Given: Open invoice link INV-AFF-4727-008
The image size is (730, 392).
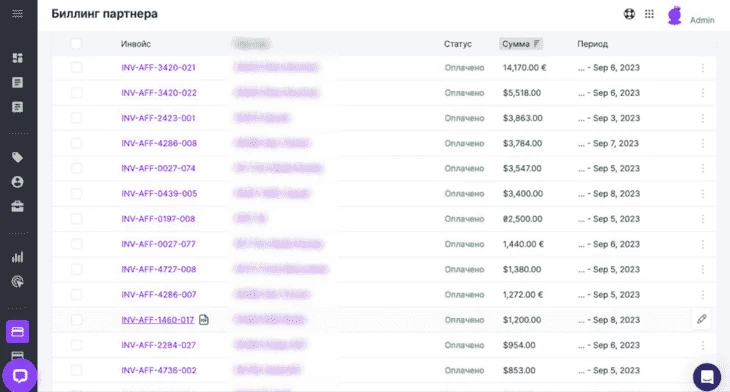Looking at the screenshot, I should coord(159,269).
